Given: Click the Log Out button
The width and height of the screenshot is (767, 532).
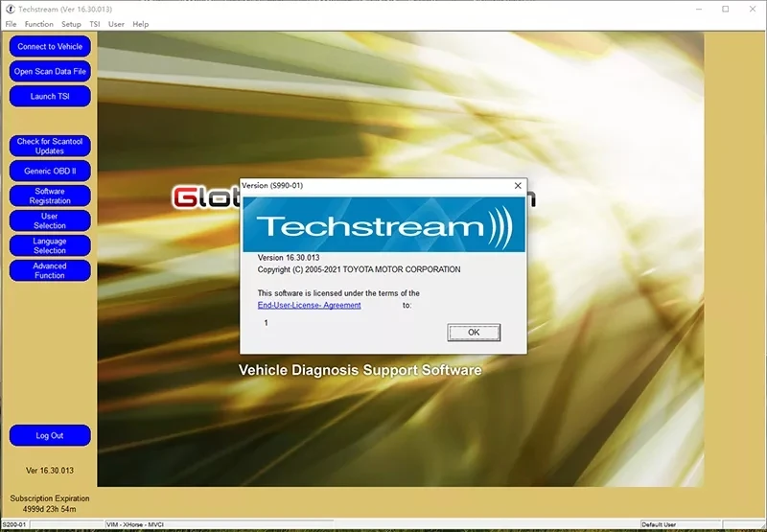Looking at the screenshot, I should 50,436.
